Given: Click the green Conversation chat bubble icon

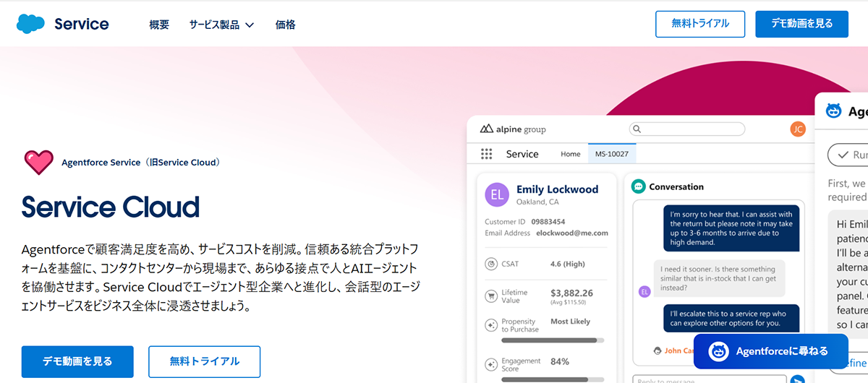Looking at the screenshot, I should coord(638,186).
